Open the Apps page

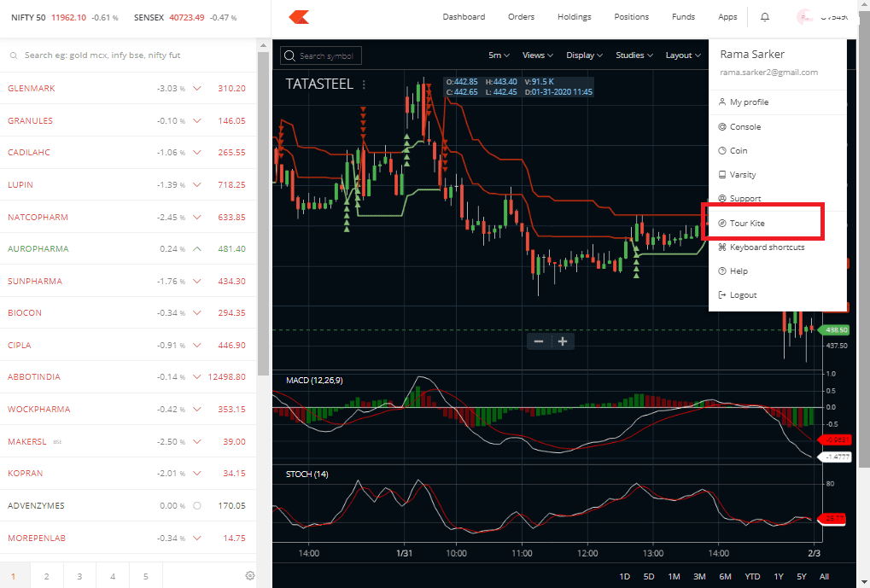pos(727,17)
